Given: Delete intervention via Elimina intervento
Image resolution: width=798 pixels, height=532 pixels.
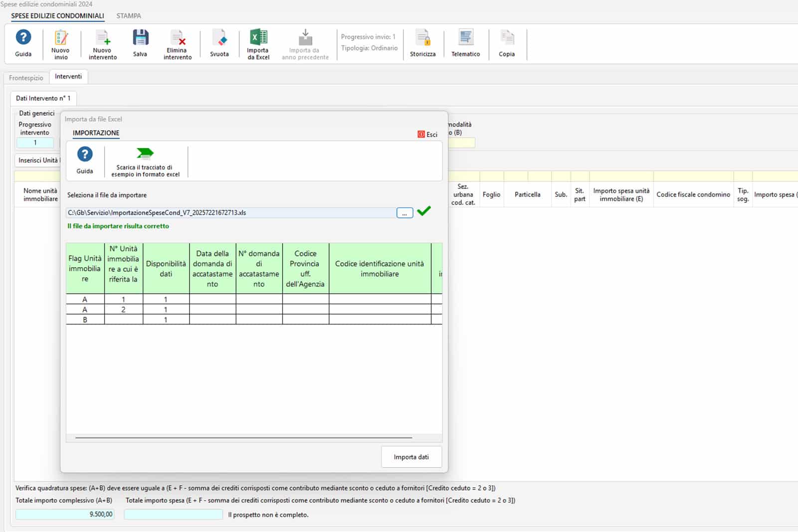Looking at the screenshot, I should [178, 44].
